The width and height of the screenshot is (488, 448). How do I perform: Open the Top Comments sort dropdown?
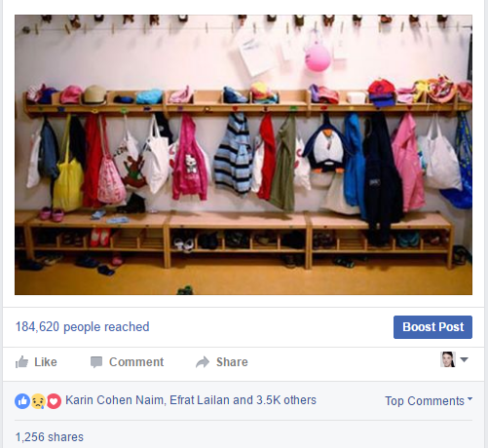click(x=429, y=401)
